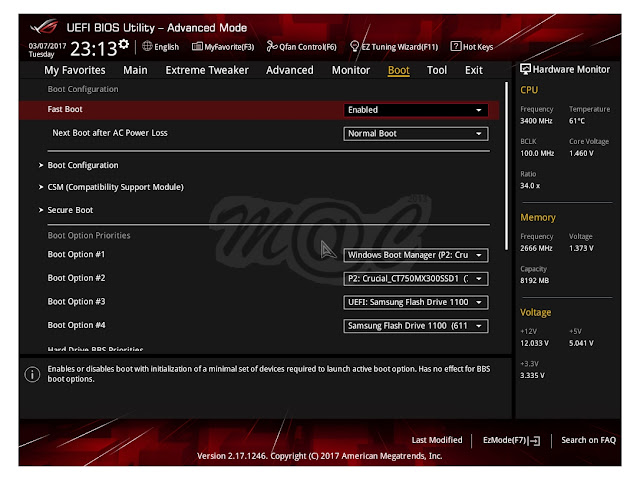This screenshot has width=640, height=480.
Task: Click the Qfan Control fan icon
Action: tap(272, 46)
